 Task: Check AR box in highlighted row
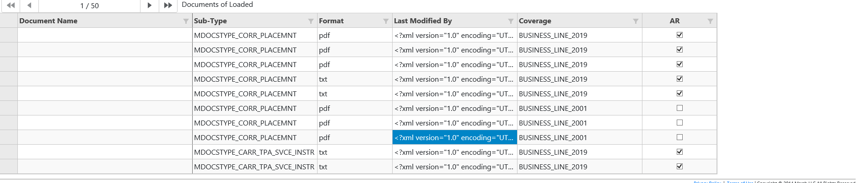[679, 137]
